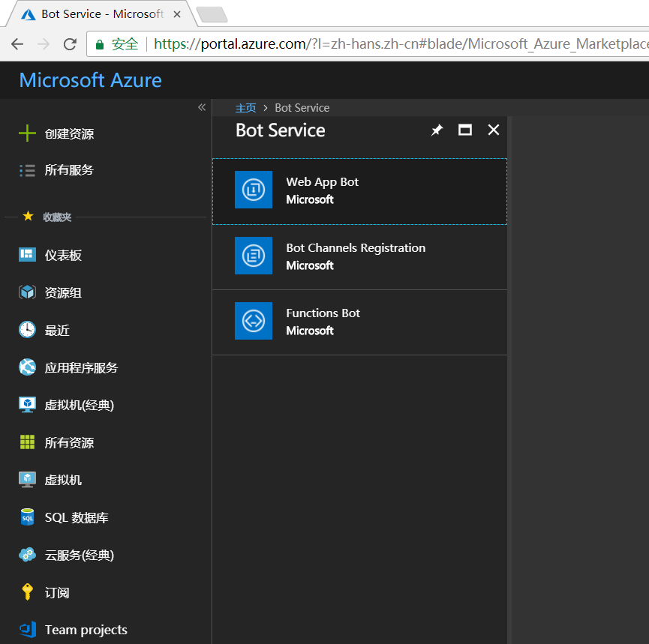The width and height of the screenshot is (649, 644).
Task: Collapse the left sidebar with the chevron
Action: click(201, 107)
